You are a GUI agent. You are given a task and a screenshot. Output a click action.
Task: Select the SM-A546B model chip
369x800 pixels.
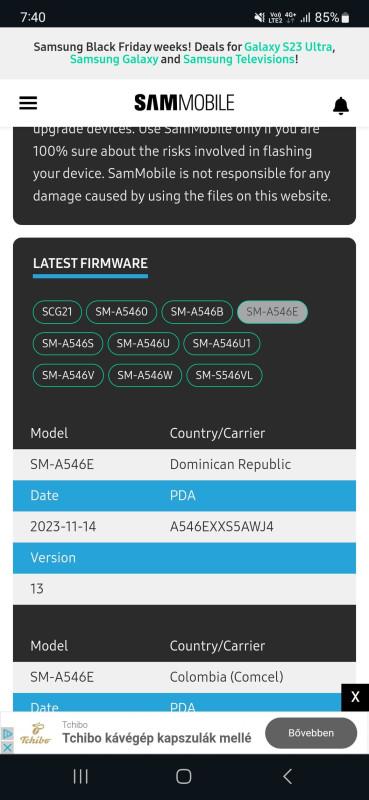click(197, 312)
